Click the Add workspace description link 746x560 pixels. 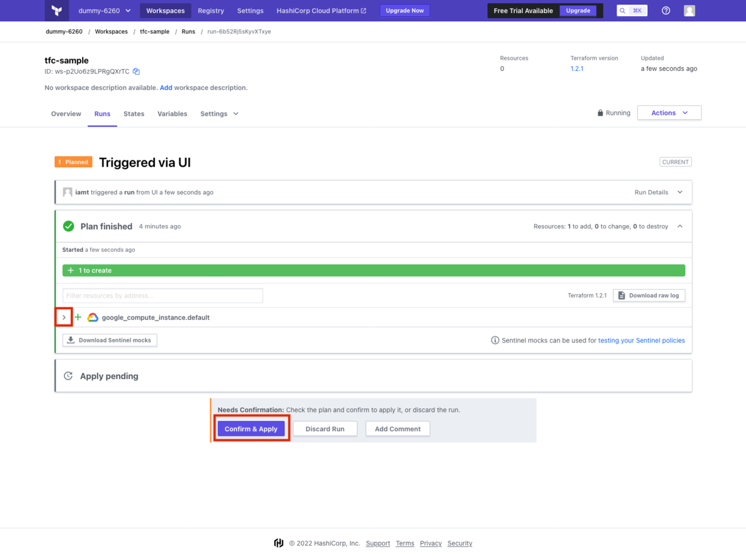166,88
